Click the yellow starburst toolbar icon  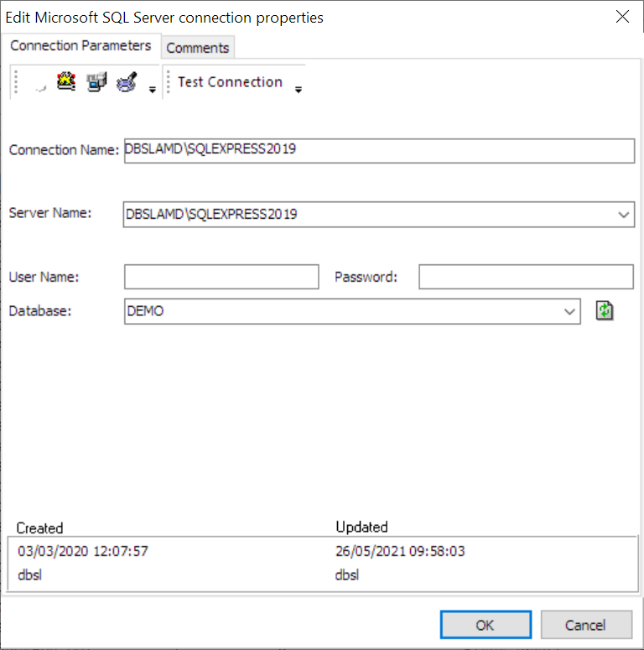click(66, 81)
